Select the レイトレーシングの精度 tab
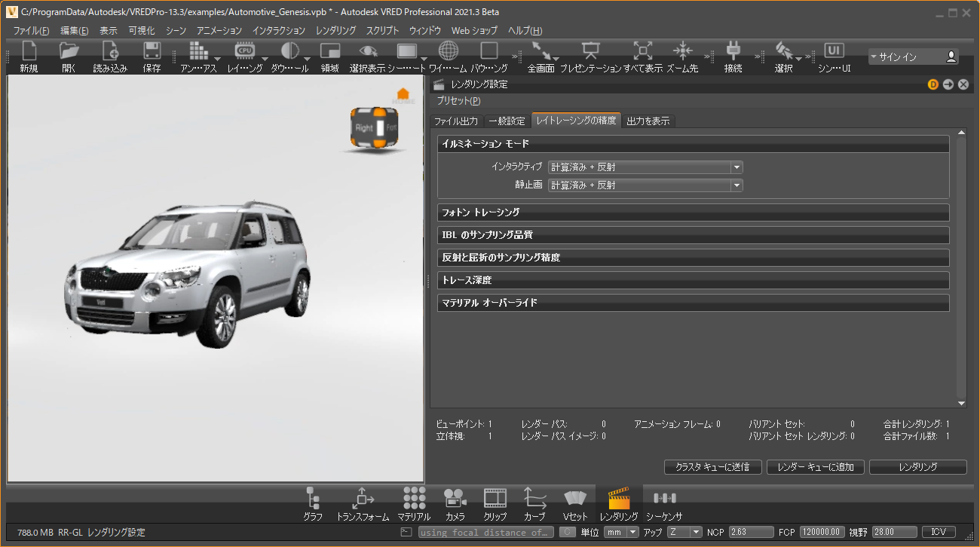The height and width of the screenshot is (547, 980). point(576,121)
